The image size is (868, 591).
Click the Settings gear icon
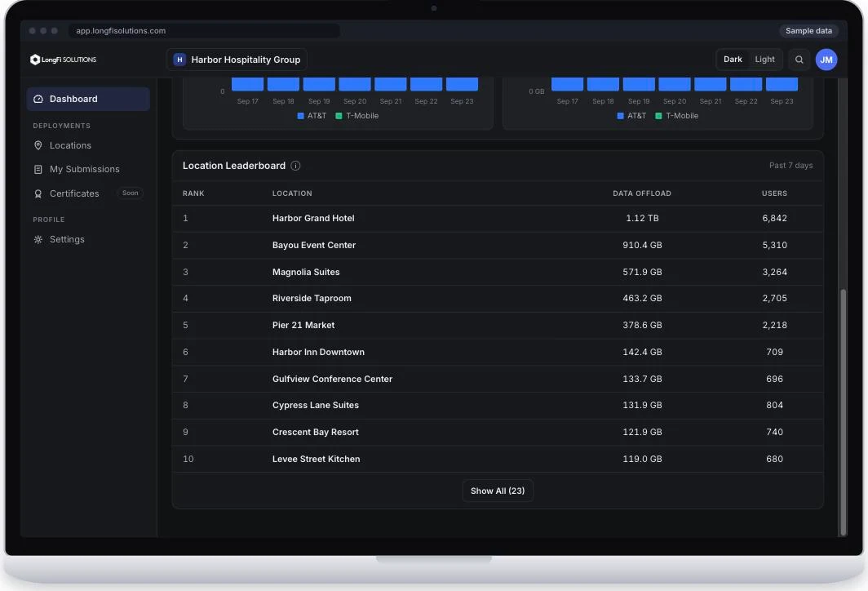38,239
